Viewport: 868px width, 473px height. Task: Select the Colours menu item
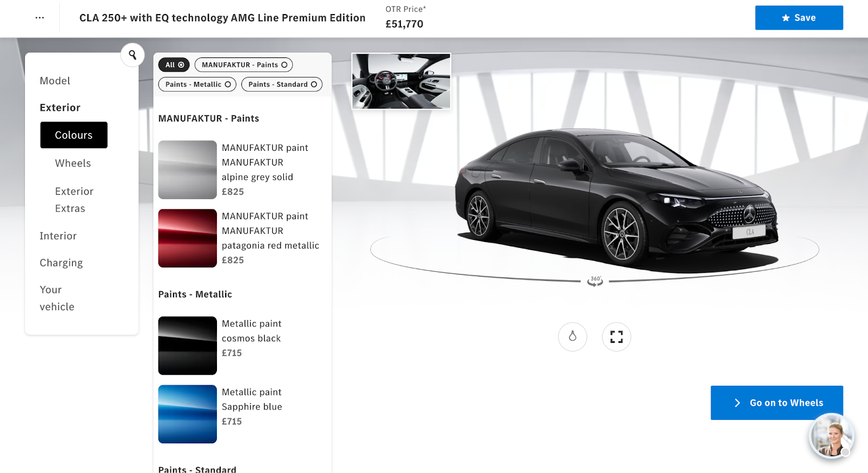74,135
